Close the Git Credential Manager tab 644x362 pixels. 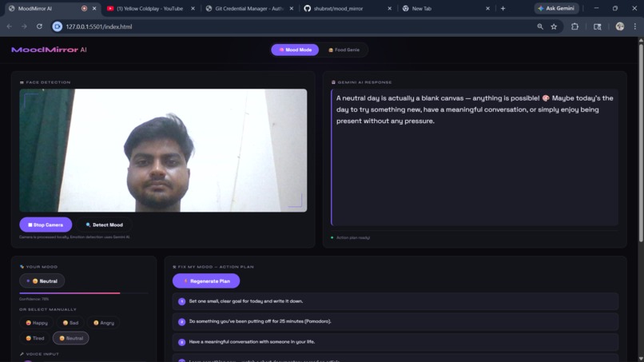coord(291,8)
